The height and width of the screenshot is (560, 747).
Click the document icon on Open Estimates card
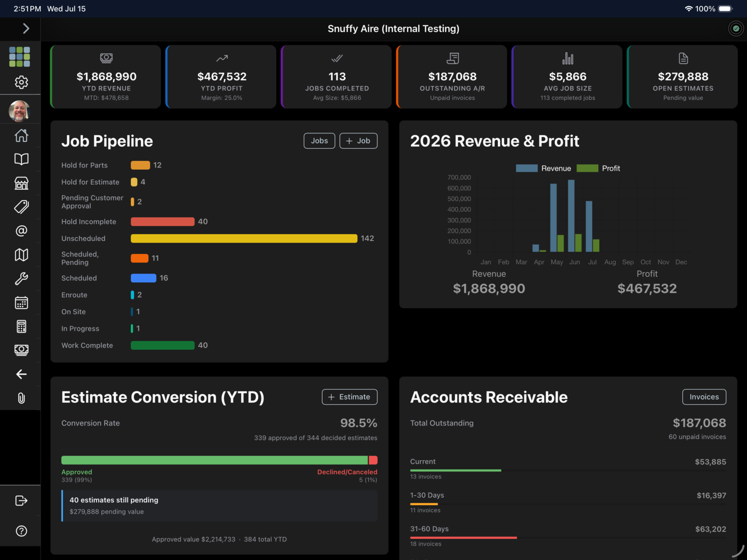click(683, 58)
